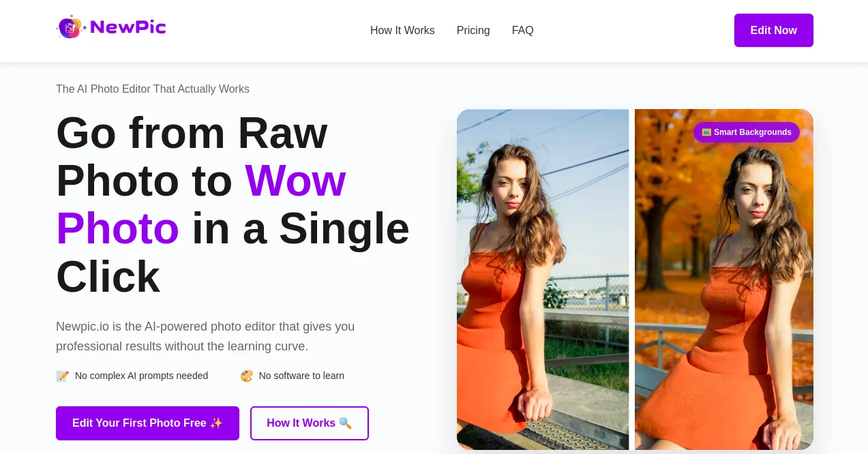Click the magnifying glass icon in How It Works button
Image resolution: width=868 pixels, height=454 pixels.
tap(345, 423)
